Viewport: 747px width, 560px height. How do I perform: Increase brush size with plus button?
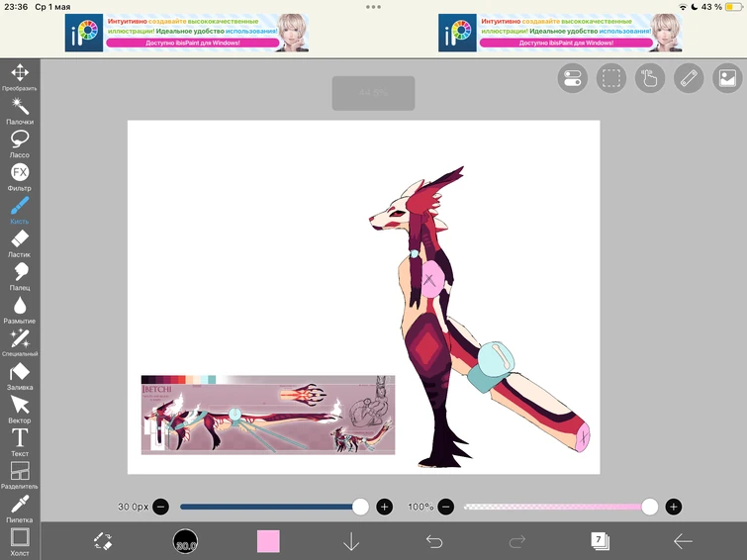click(x=385, y=507)
